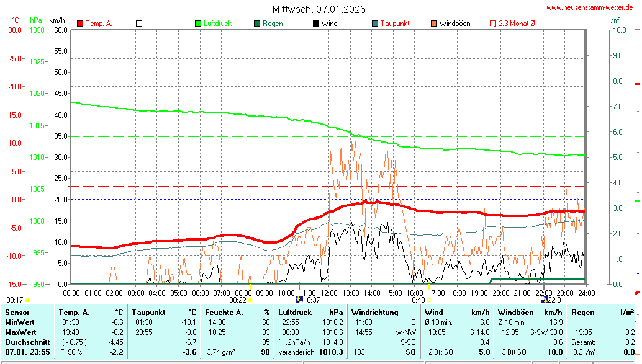This screenshot has height=364, width=642.
Task: Toggle the empty white legend checkbox
Action: (139, 24)
